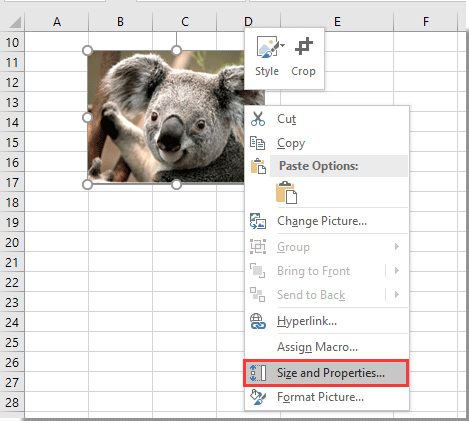Select row 28 header

coord(12,402)
